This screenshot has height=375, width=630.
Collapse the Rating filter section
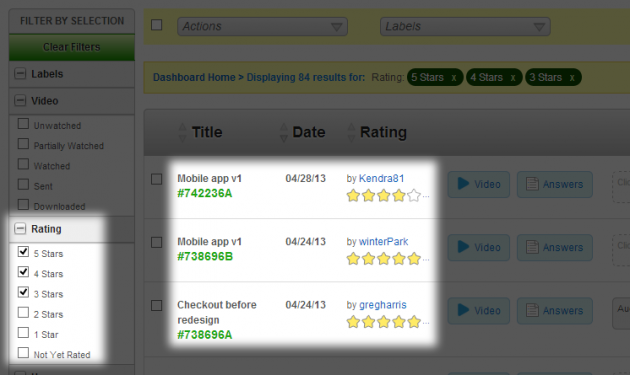20,229
